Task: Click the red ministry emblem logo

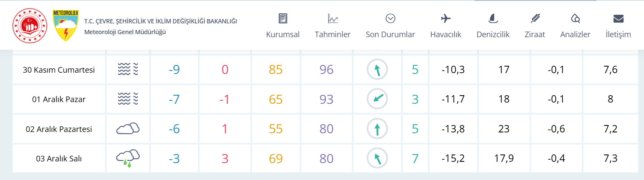Action: 29,26
